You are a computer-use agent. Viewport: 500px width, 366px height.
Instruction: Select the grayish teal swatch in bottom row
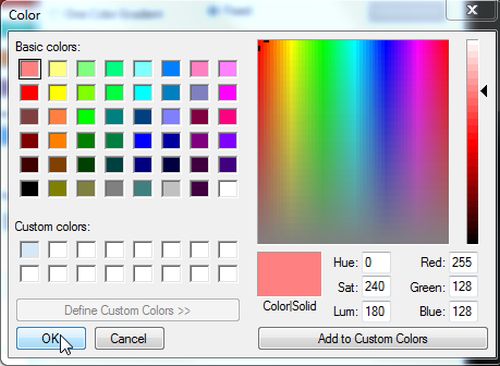pos(143,189)
